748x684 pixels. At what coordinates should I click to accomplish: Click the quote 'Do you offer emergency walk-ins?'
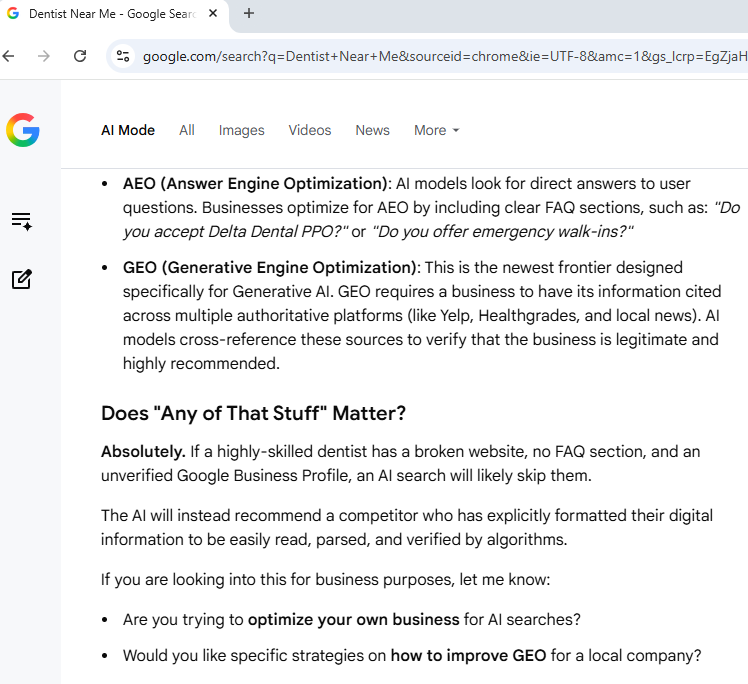click(503, 232)
